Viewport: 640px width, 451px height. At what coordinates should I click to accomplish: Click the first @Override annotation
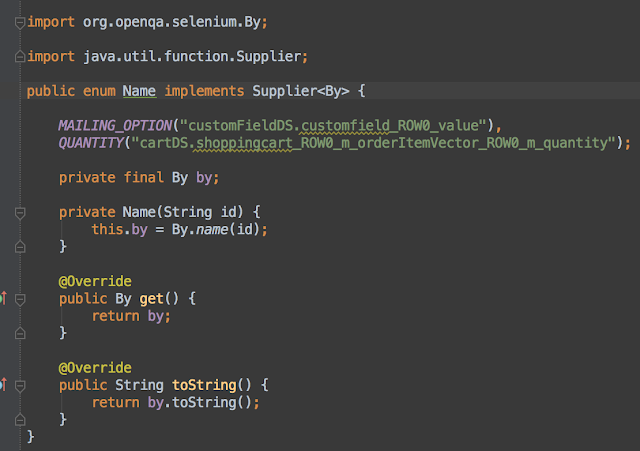tap(95, 281)
